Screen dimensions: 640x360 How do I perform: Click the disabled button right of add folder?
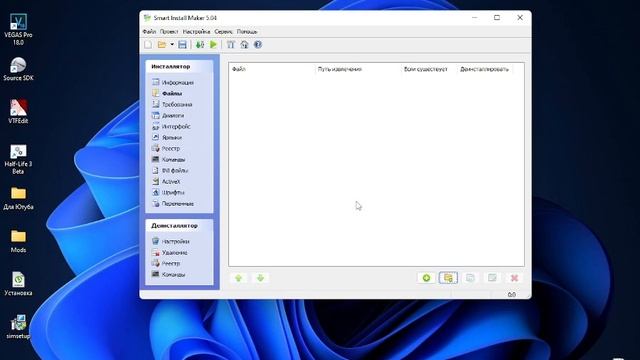click(x=470, y=278)
